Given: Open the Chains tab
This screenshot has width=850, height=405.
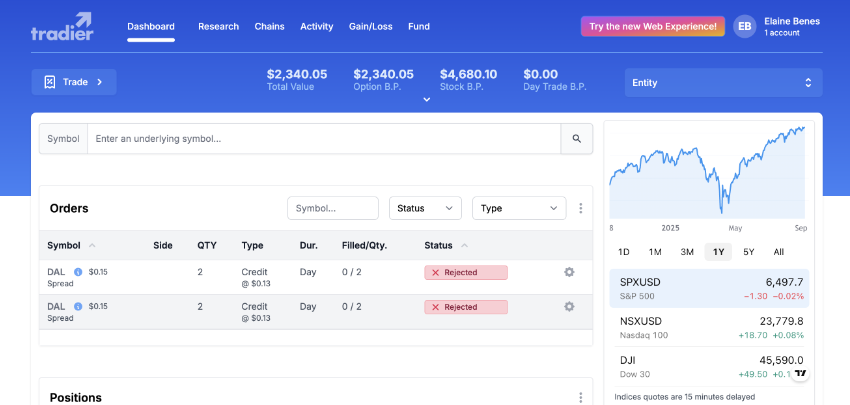Looking at the screenshot, I should (269, 26).
